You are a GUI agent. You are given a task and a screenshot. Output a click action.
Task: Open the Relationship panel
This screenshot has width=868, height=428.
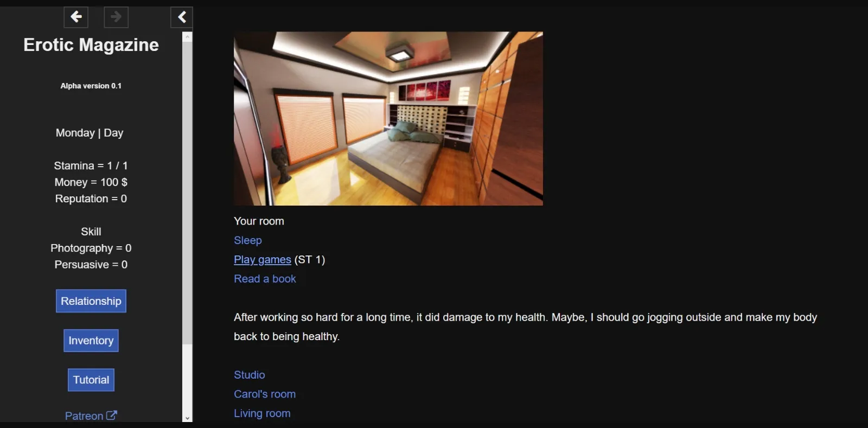91,301
